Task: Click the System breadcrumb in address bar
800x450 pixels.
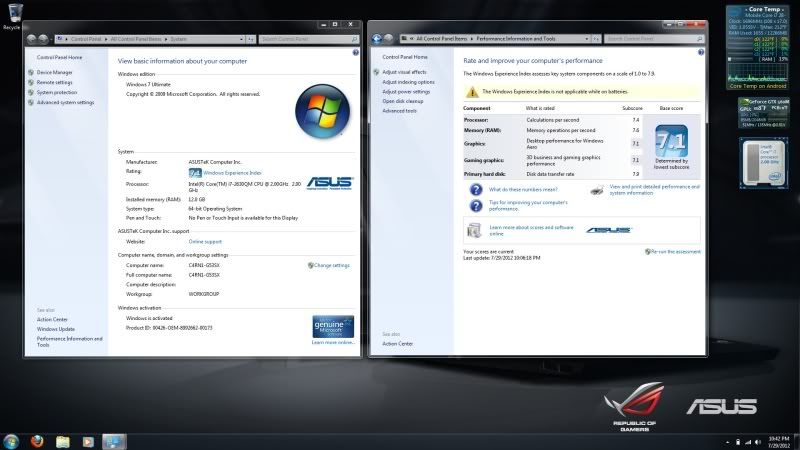Action: (x=178, y=39)
